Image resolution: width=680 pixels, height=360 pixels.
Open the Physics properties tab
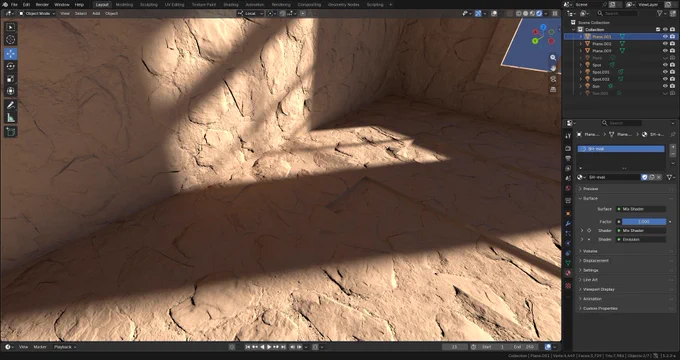(x=568, y=243)
